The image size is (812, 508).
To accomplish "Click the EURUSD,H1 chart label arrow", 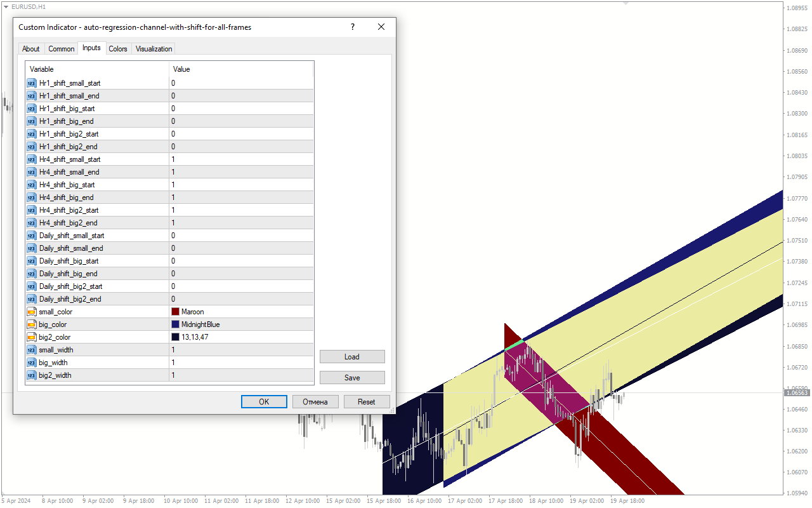I will coord(6,6).
